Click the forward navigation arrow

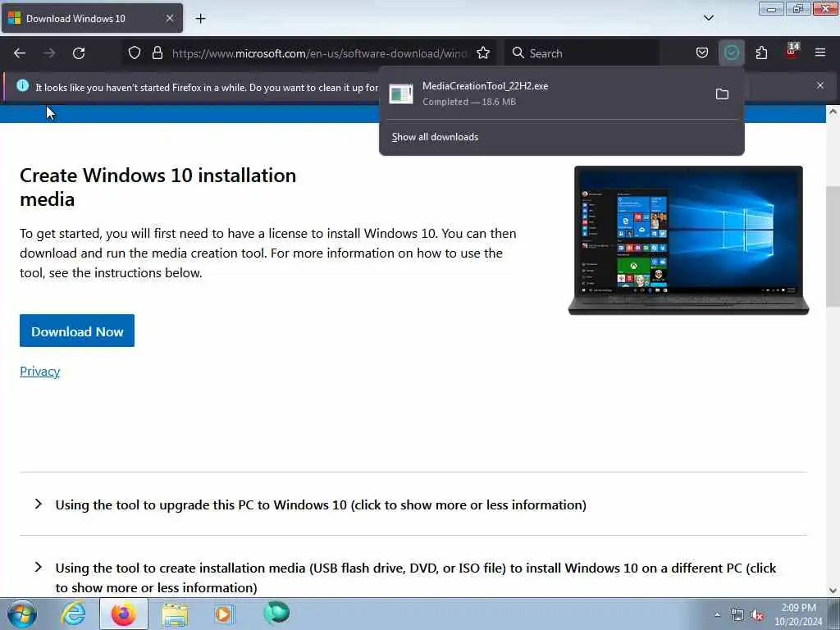point(49,53)
